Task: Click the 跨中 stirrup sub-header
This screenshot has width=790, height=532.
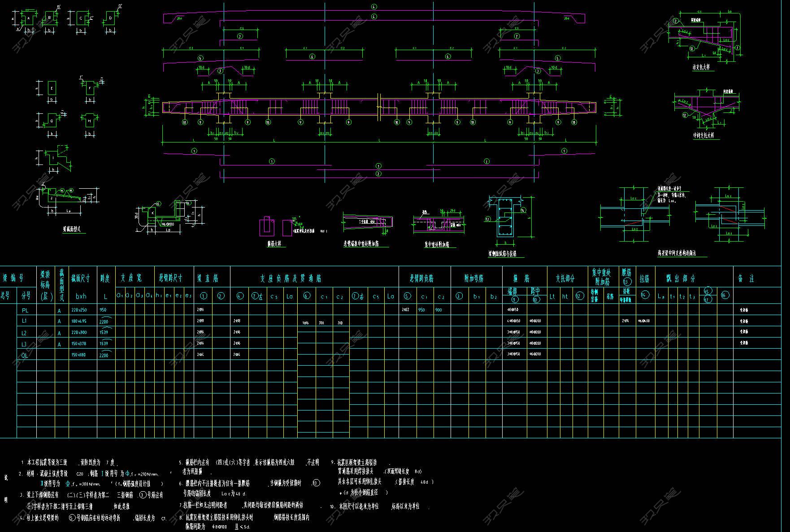Action: (x=536, y=291)
